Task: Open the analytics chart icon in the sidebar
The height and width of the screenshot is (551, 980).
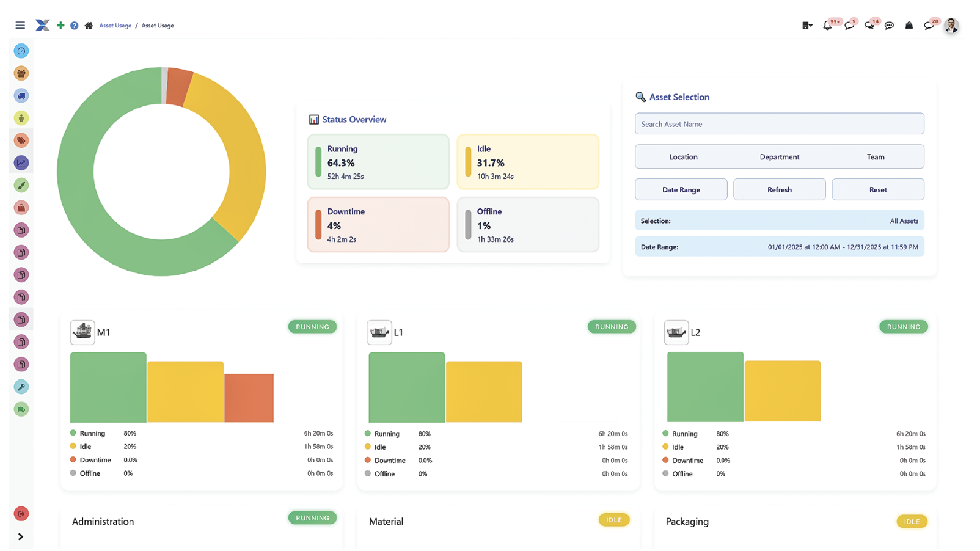Action: [x=21, y=162]
